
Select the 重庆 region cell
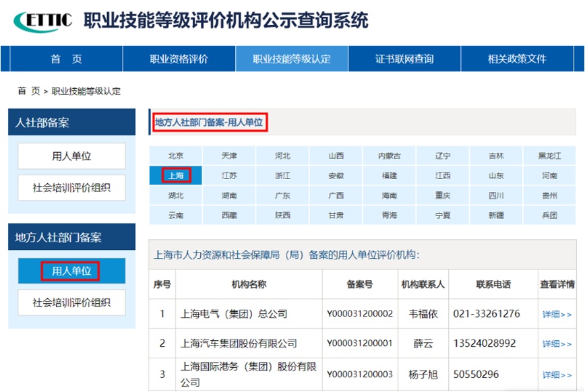(443, 195)
